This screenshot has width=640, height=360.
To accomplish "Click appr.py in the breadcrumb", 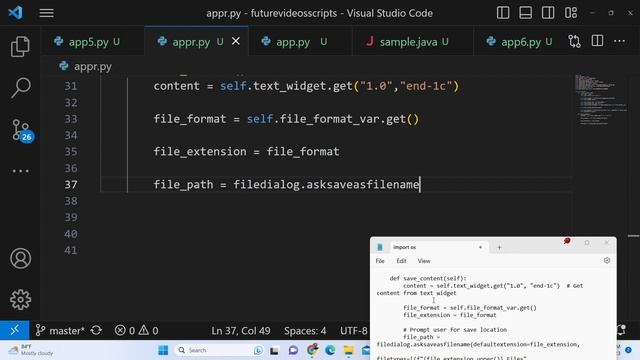I will tap(93, 66).
